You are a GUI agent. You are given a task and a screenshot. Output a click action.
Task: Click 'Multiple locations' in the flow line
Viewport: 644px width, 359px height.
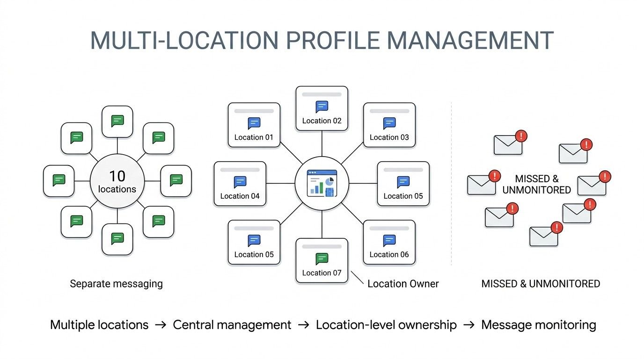[x=99, y=325]
